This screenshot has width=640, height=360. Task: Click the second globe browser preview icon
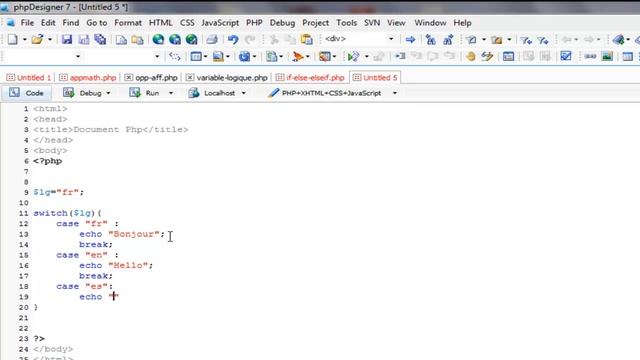coord(175,39)
